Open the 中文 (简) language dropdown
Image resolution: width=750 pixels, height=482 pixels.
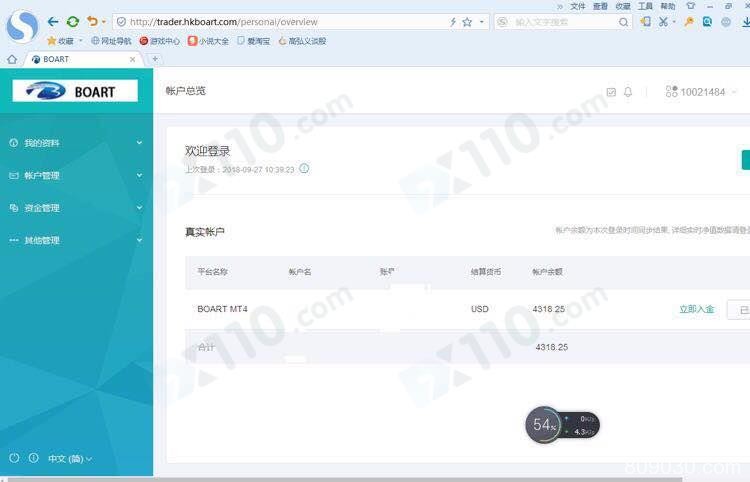coord(70,459)
